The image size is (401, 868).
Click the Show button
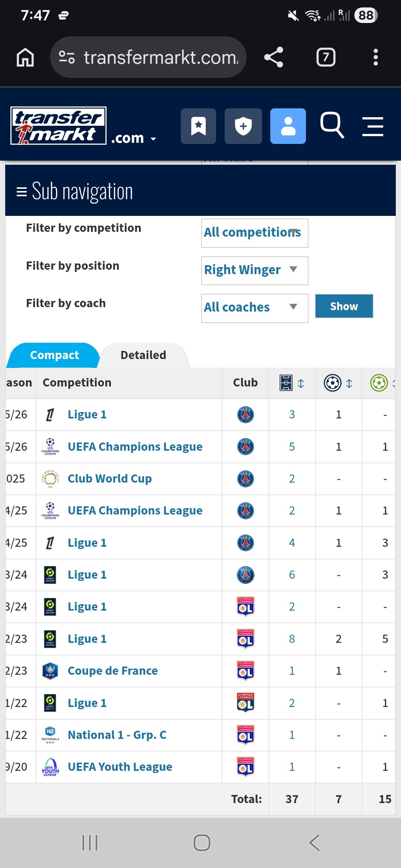pos(344,306)
